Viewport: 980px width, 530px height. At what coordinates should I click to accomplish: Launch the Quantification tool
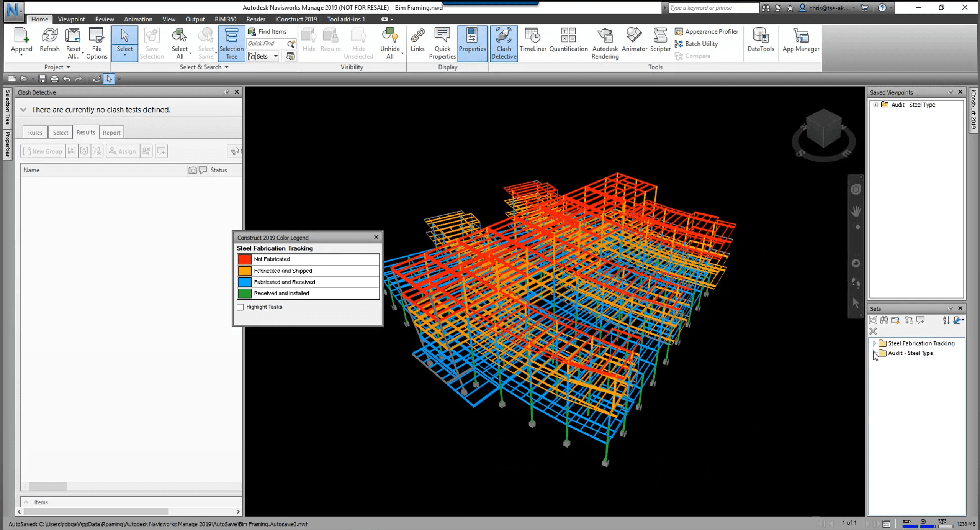(568, 40)
